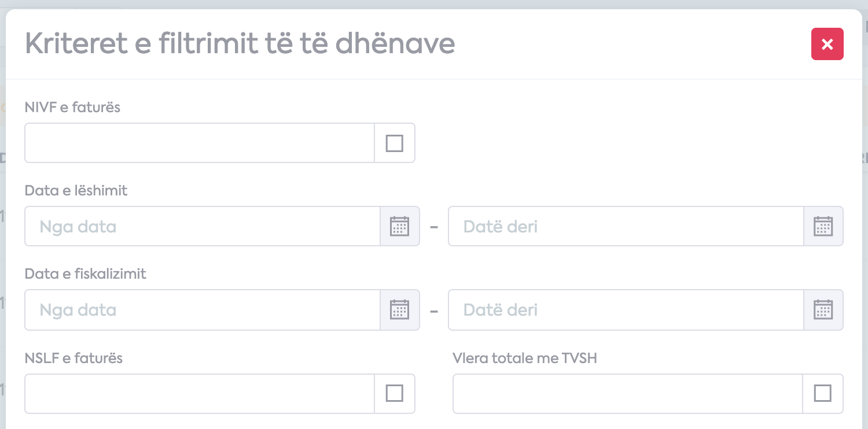
Task: Click the Data e fiskalizimit label
Action: (86, 273)
